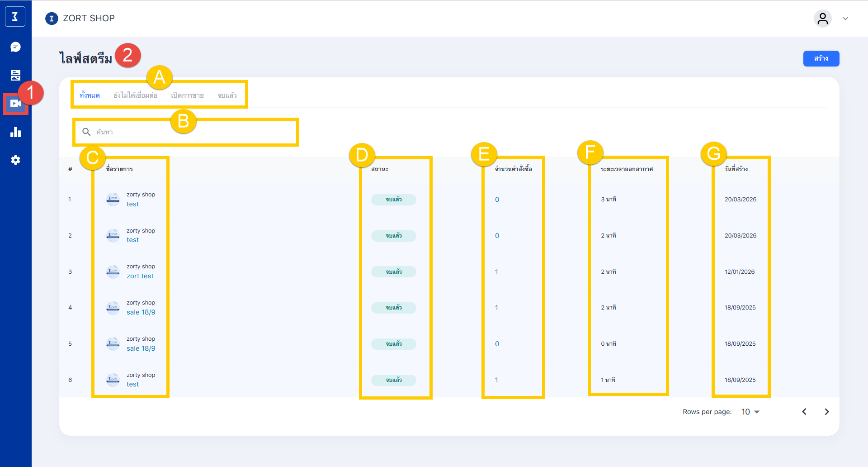This screenshot has width=868, height=467.
Task: Open the store sidebar icon
Action: (15, 75)
